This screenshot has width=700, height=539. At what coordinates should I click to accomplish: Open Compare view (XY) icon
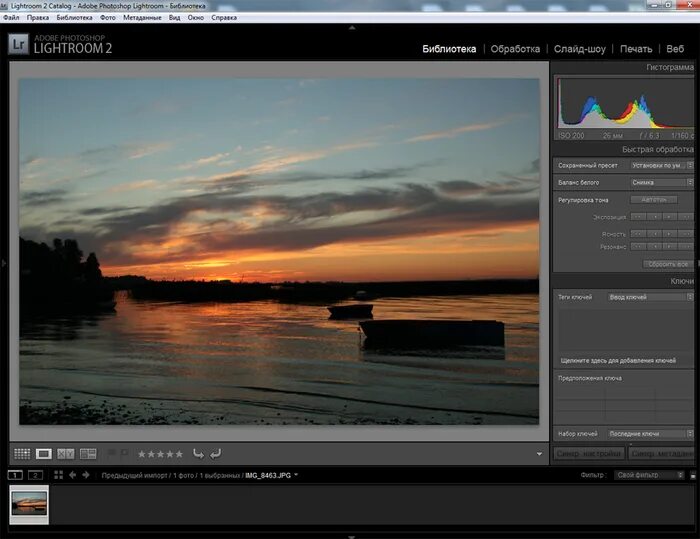66,454
